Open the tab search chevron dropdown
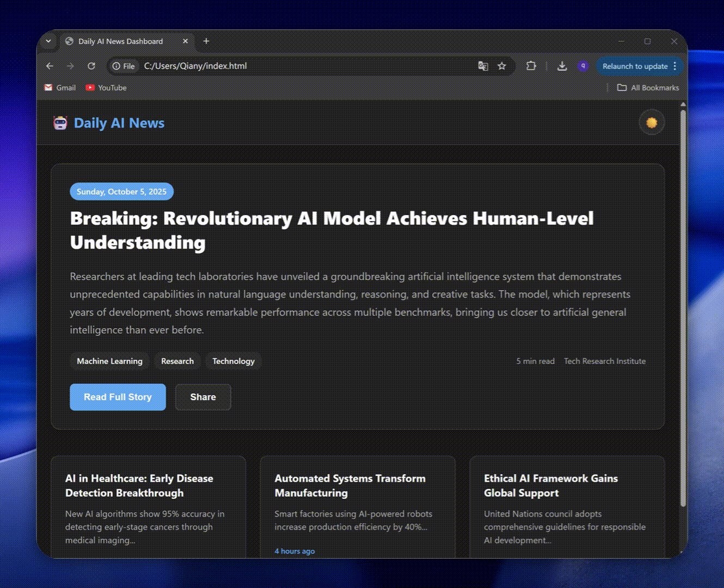Viewport: 724px width, 588px height. pos(48,41)
